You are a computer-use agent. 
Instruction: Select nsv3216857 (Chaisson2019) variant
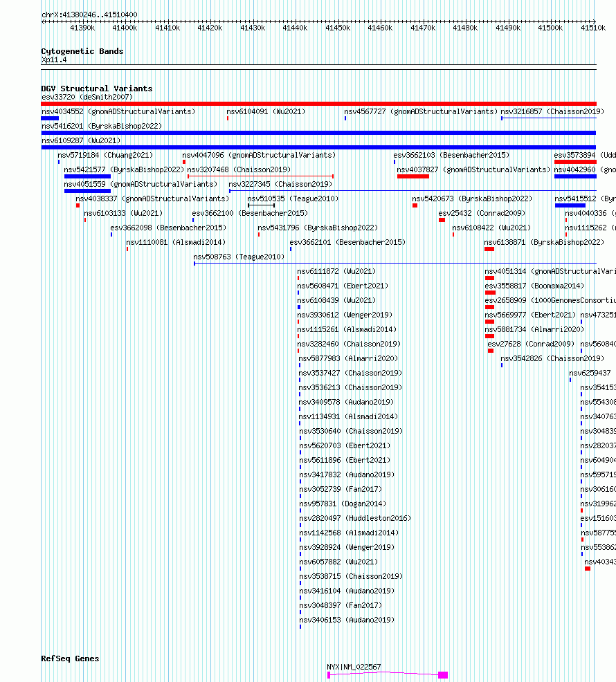pos(552,111)
